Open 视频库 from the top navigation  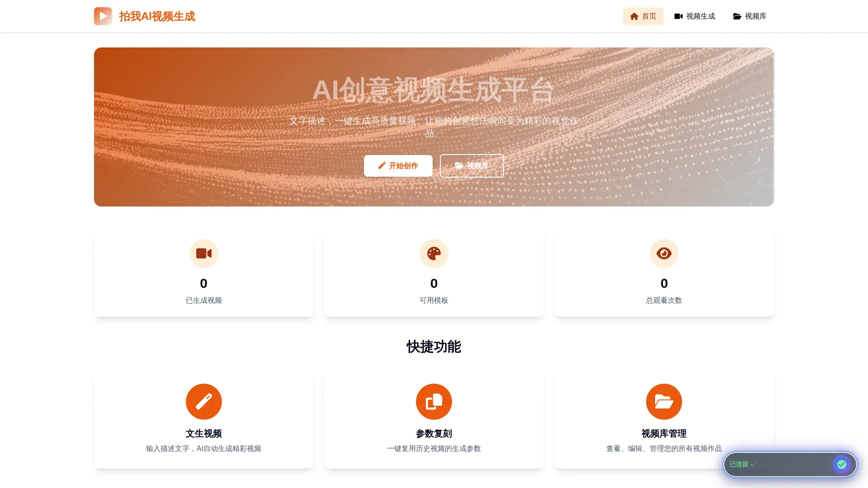(749, 16)
